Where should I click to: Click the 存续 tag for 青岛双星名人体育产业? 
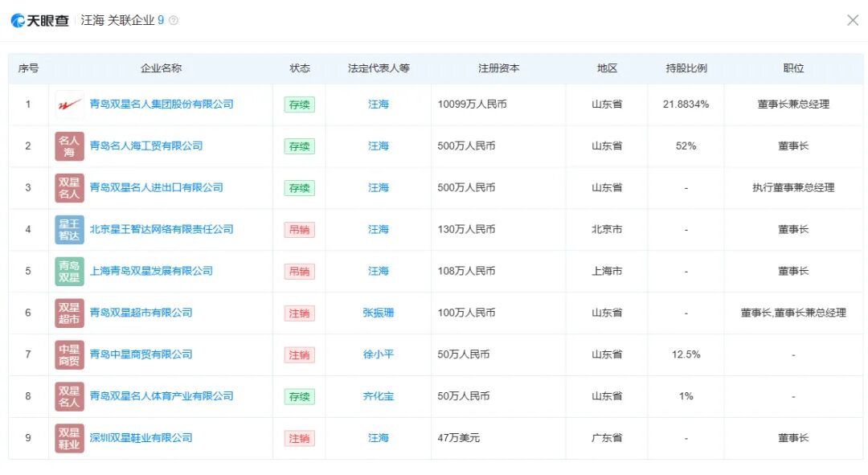point(300,396)
